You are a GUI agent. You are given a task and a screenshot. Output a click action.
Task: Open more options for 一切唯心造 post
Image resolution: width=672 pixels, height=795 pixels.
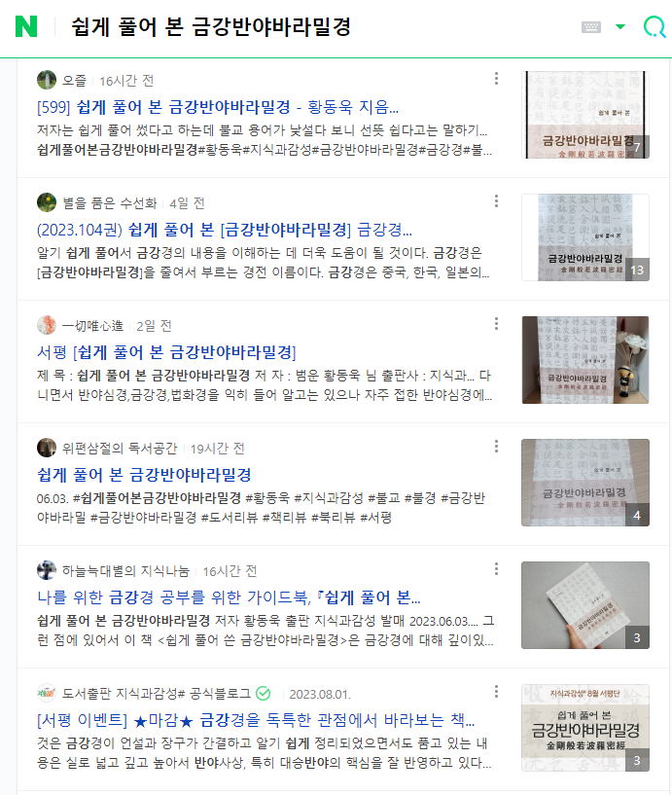(496, 324)
